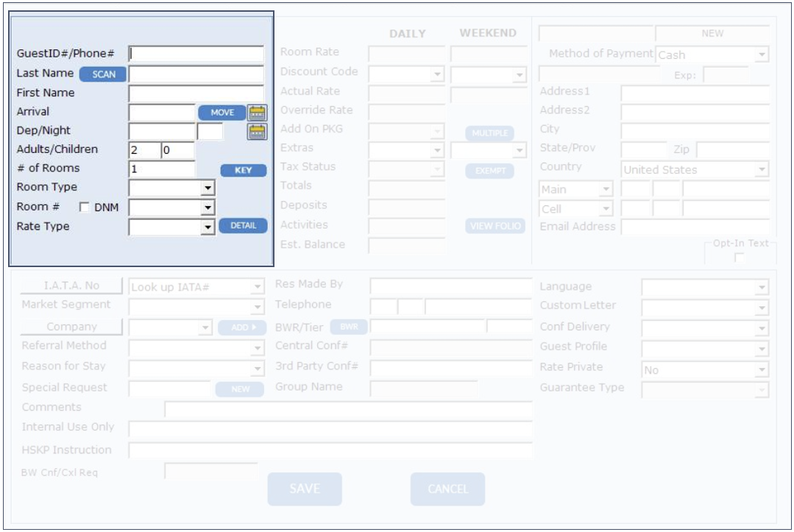Expand the Room Type dropdown

[x=208, y=188]
